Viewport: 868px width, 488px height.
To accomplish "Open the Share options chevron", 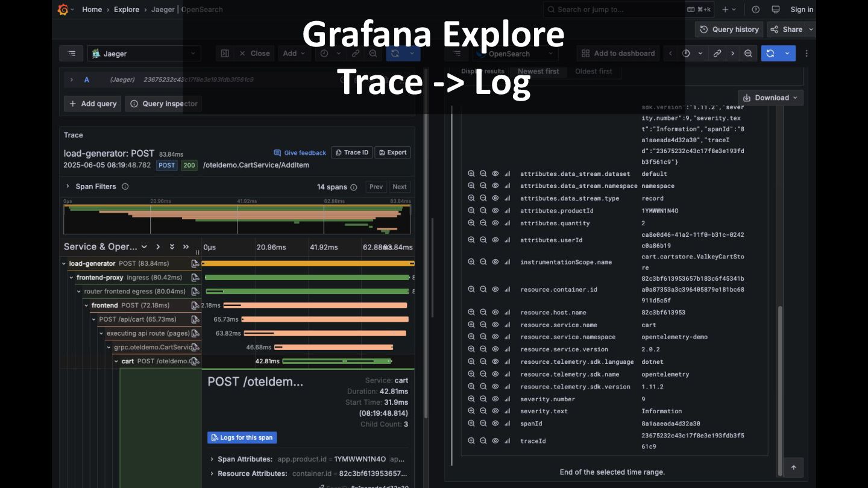I will (x=811, y=29).
